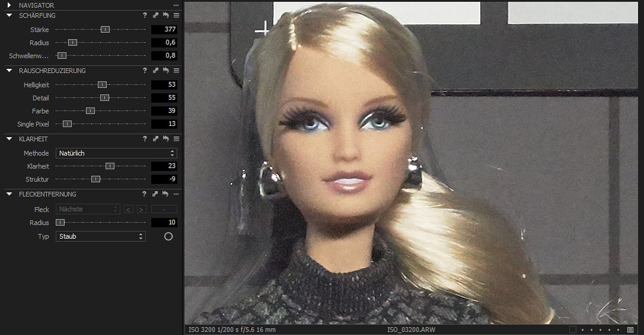Open Klarheit presets menu icon

click(x=176, y=139)
